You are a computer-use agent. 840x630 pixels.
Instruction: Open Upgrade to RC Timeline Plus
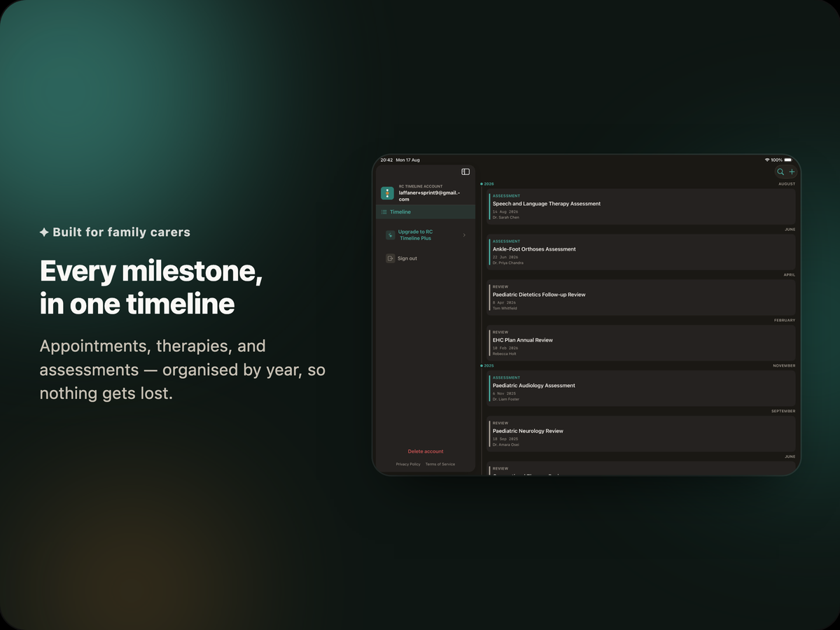click(426, 235)
